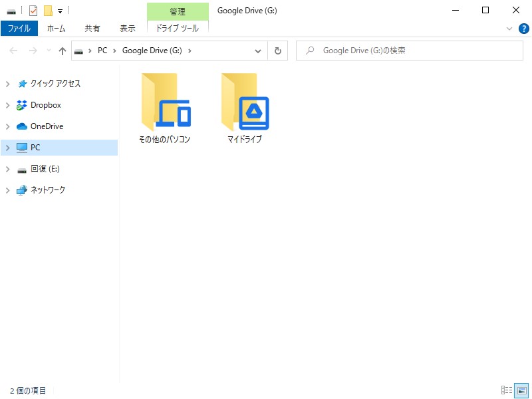Open Help with the question mark icon

click(523, 29)
